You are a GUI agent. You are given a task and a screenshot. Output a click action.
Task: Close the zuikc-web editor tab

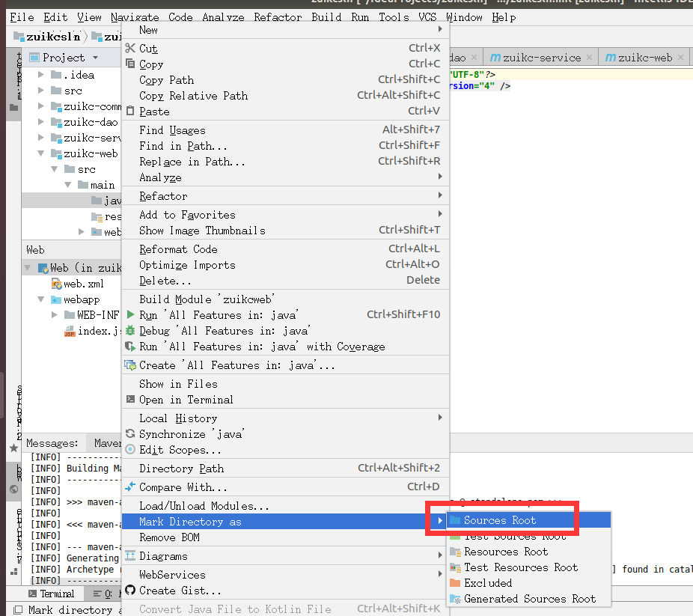[680, 58]
